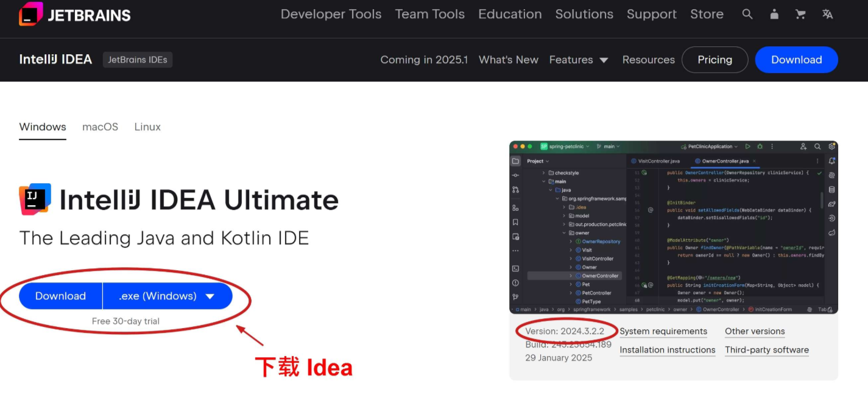This screenshot has width=868, height=409.
Task: Close the OwnerController.java editor tab
Action: (754, 161)
